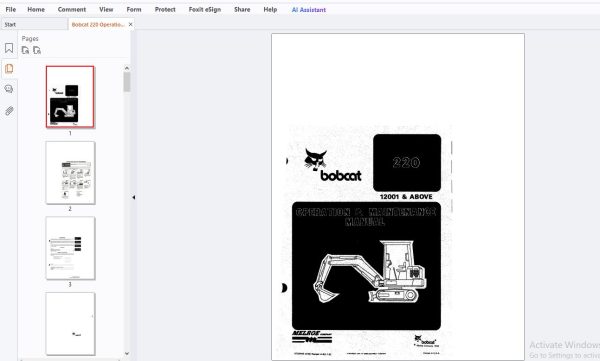Click the thumbnail scrollbar up arrow

(127, 68)
